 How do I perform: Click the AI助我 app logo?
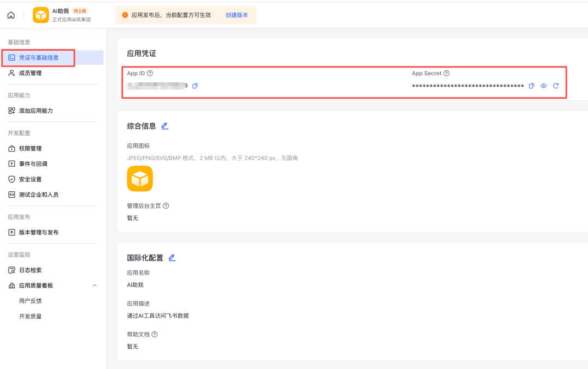pyautogui.click(x=40, y=15)
